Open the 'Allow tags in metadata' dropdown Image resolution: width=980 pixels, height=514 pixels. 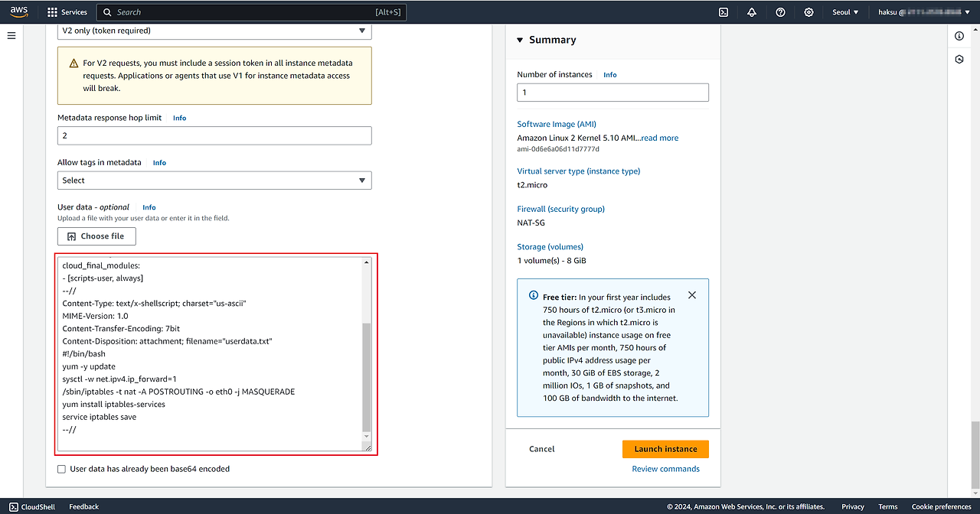point(214,181)
